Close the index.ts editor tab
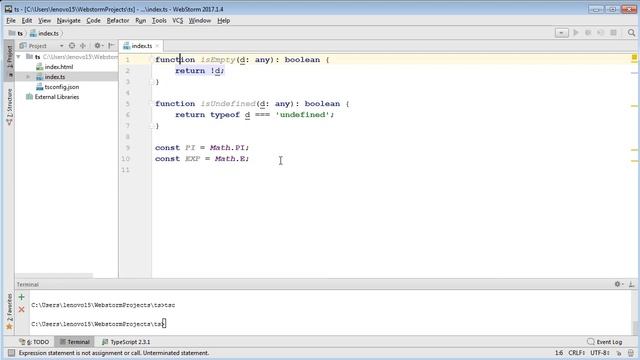This screenshot has width=640, height=360. point(157,46)
